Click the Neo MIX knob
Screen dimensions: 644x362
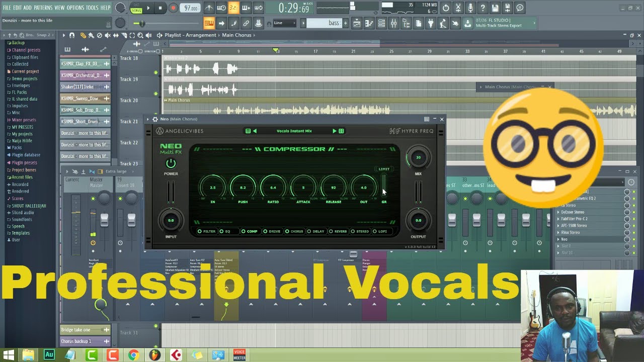pos(418,157)
